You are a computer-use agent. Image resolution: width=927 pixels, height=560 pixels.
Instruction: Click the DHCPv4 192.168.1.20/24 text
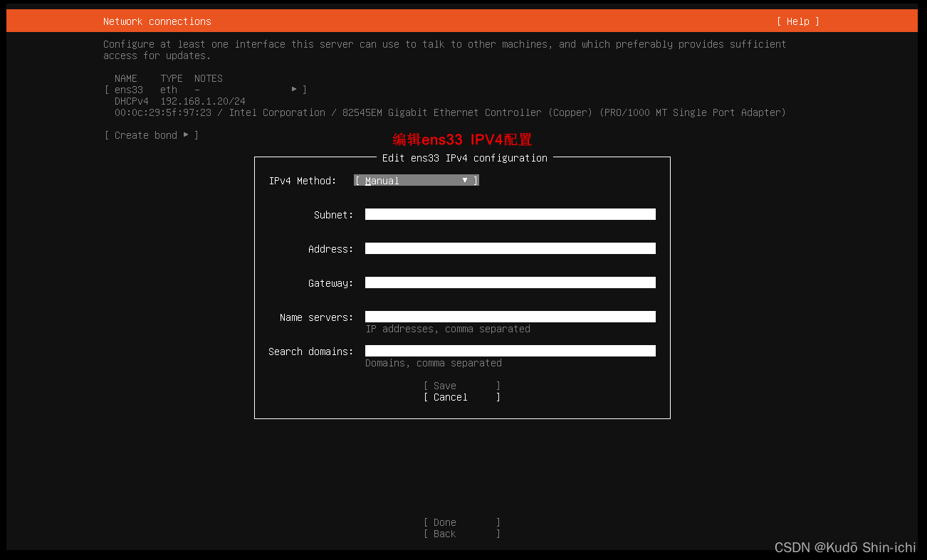pos(180,101)
